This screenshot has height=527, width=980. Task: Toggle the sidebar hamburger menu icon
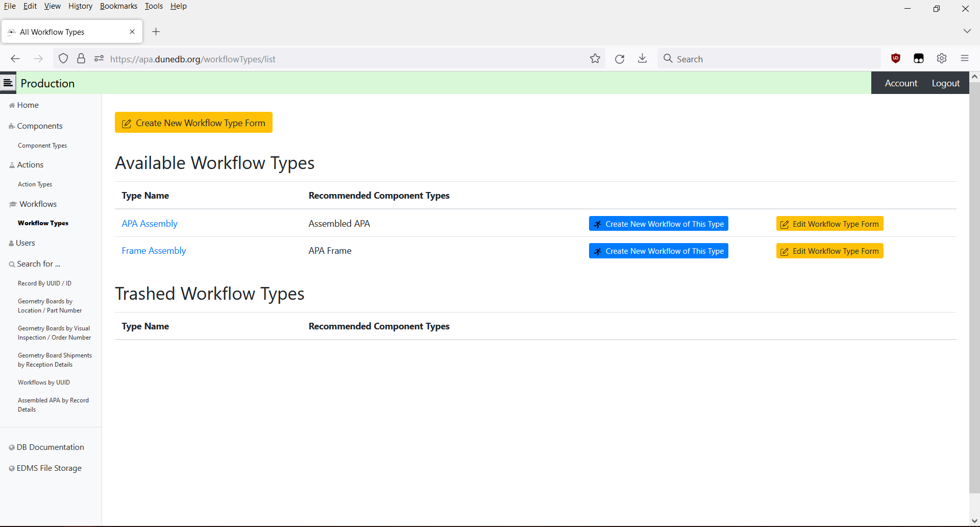(8, 83)
